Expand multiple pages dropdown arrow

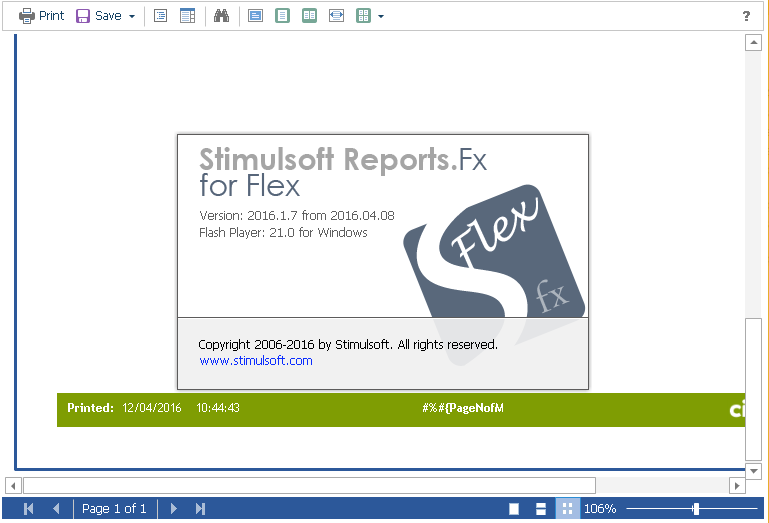(381, 16)
